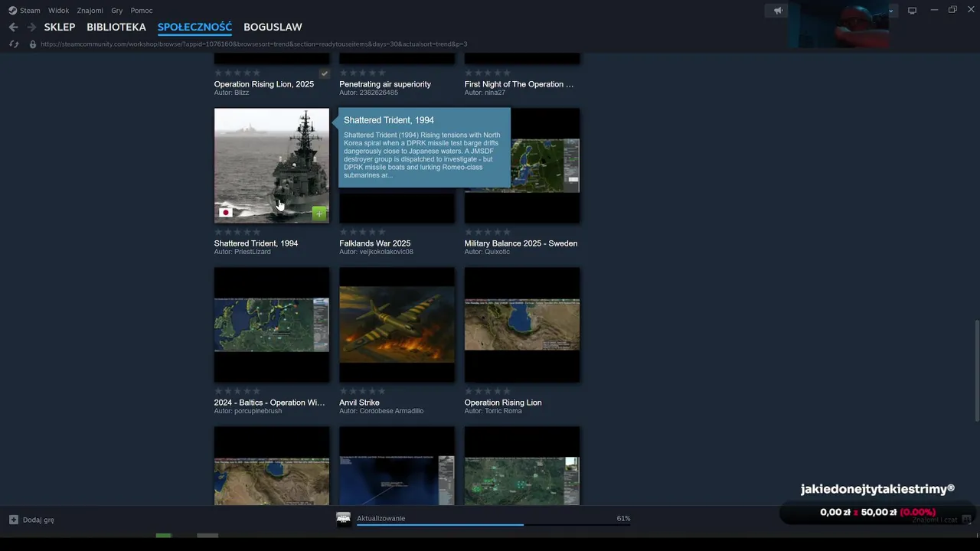The image size is (980, 551).
Task: Click the star rating above Anvil Strike title
Action: click(362, 391)
